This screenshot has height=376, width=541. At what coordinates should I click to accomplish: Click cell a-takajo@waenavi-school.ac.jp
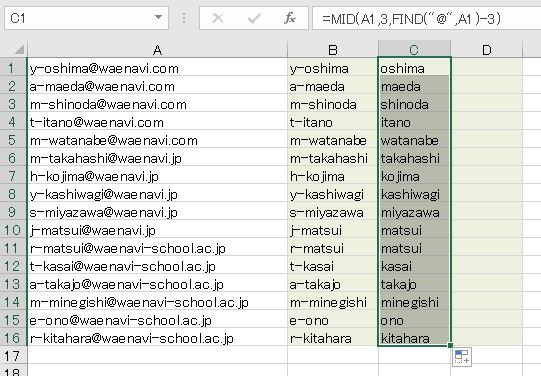coord(157,284)
